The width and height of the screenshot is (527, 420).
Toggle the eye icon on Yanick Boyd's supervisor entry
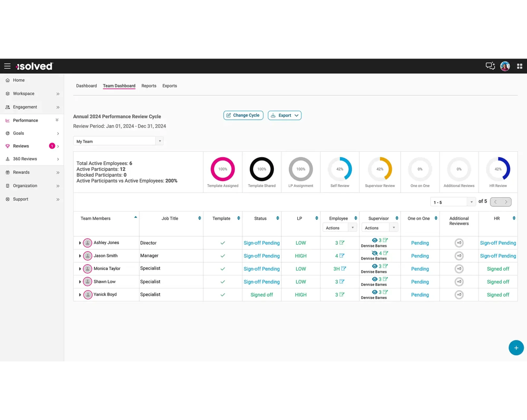pos(374,292)
